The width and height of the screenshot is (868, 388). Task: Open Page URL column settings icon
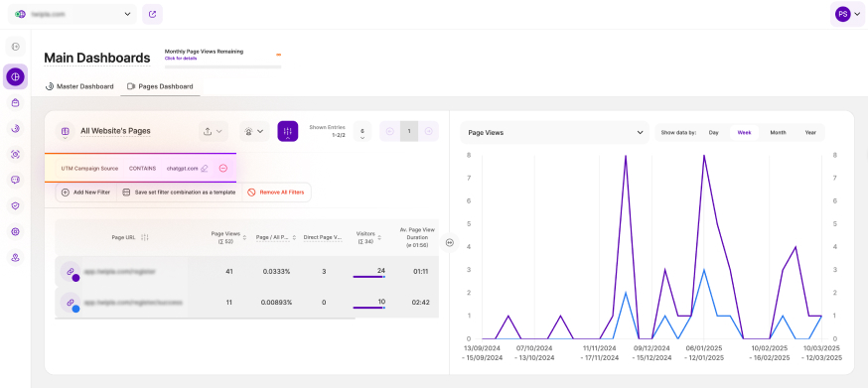[144, 237]
